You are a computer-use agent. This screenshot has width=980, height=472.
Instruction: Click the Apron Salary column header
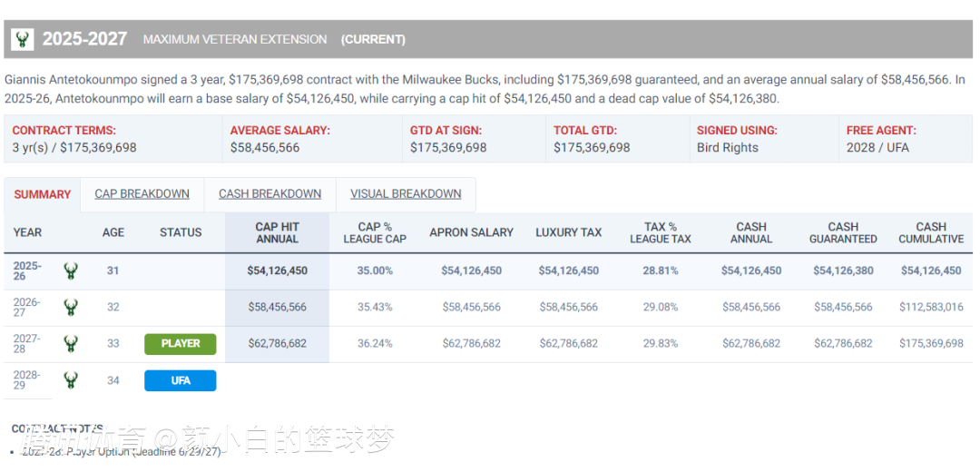click(471, 232)
